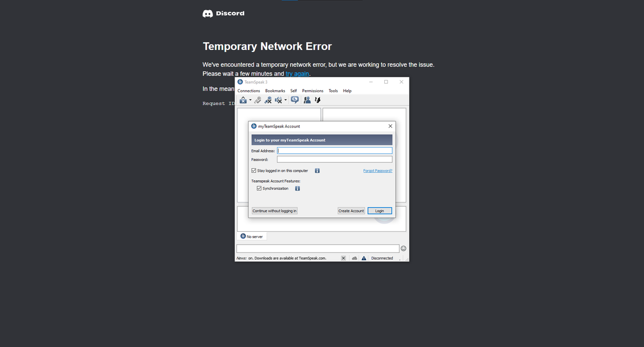The height and width of the screenshot is (347, 644).
Task: Open the chat bubble toolbar icon
Action: [295, 100]
